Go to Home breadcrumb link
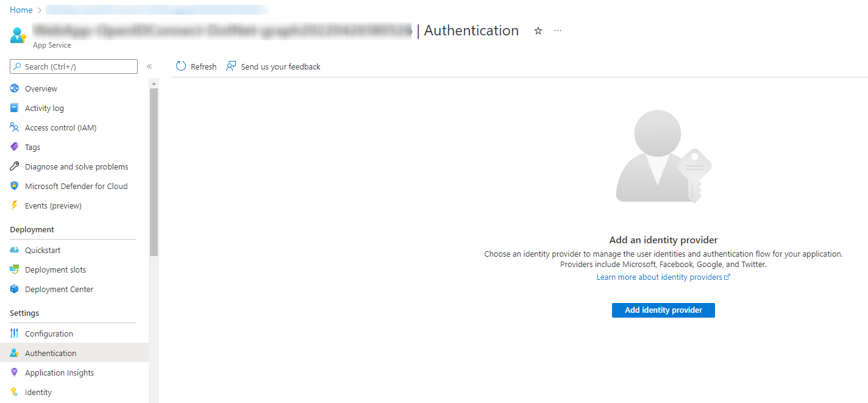The height and width of the screenshot is (403, 868). pyautogui.click(x=21, y=10)
